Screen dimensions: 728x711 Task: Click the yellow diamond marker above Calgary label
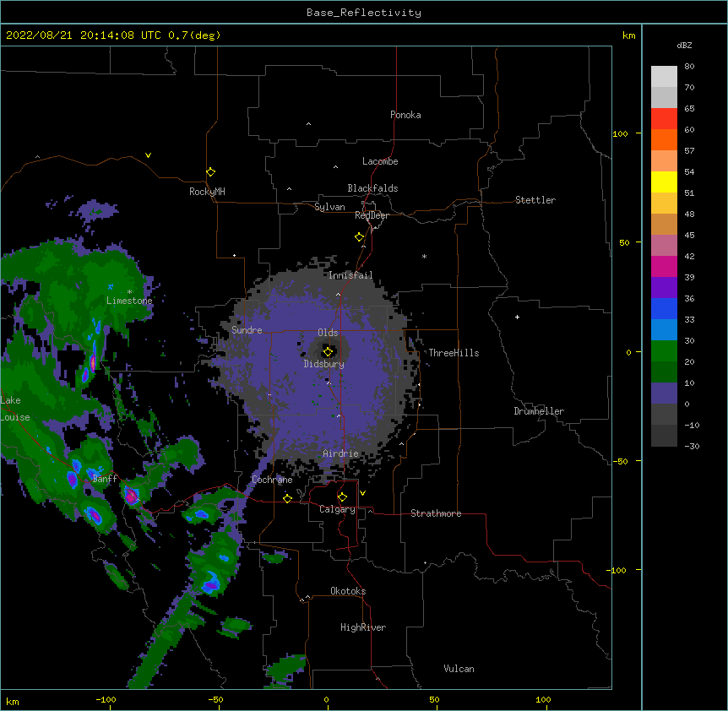tap(342, 497)
